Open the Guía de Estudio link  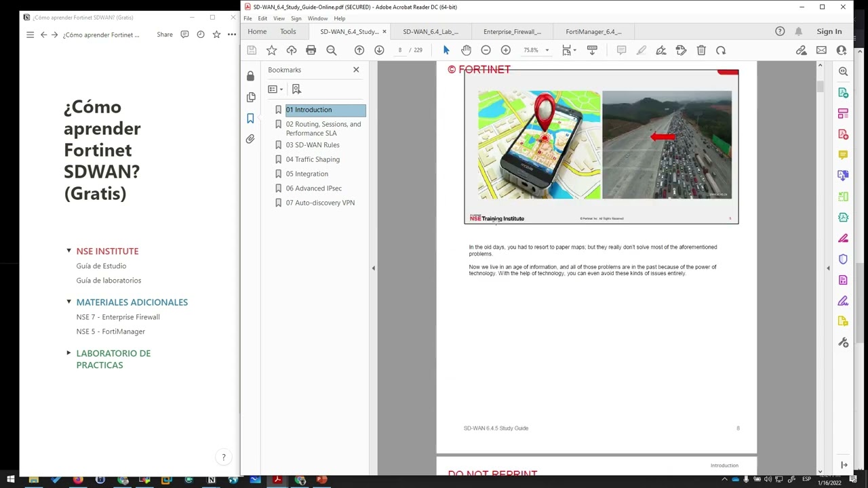coord(101,266)
